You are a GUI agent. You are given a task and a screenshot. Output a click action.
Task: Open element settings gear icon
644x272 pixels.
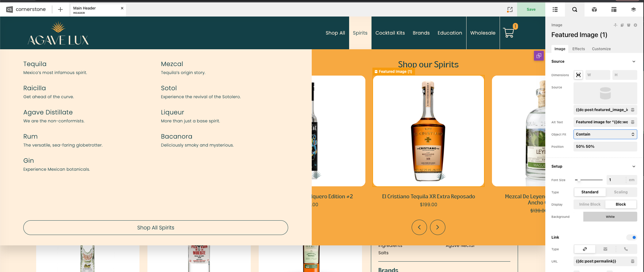[635, 25]
